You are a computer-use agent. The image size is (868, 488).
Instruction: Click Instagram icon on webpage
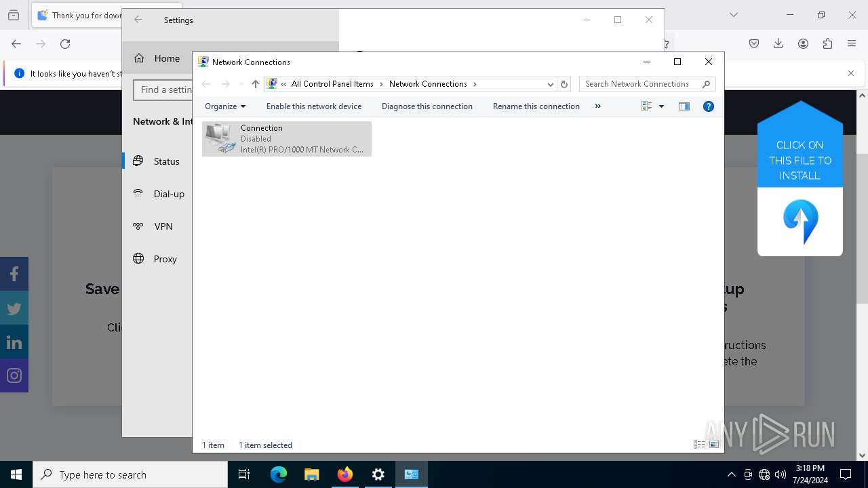tap(14, 375)
